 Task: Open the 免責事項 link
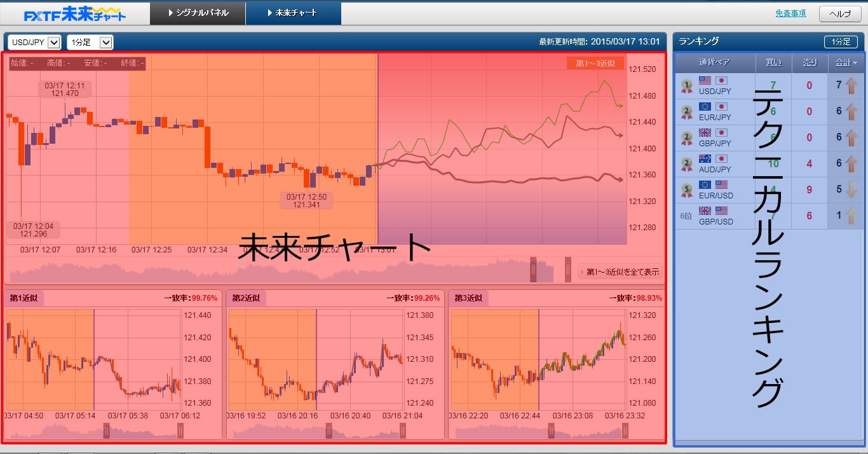tap(790, 13)
